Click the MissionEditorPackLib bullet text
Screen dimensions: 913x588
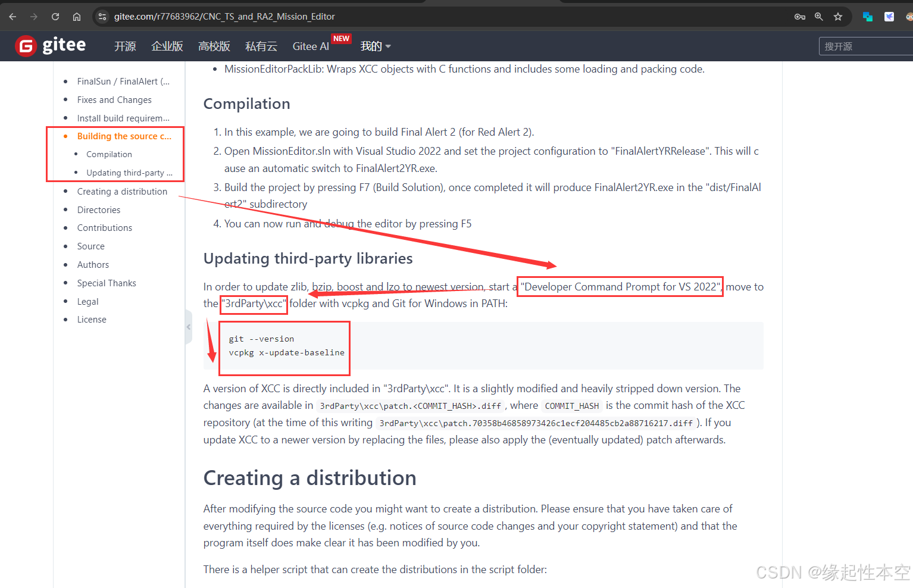(464, 69)
